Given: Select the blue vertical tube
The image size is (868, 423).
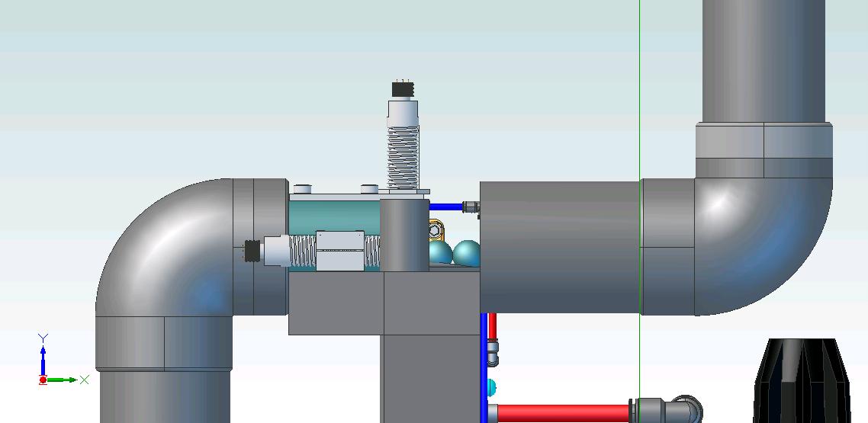Looking at the screenshot, I should [x=484, y=367].
